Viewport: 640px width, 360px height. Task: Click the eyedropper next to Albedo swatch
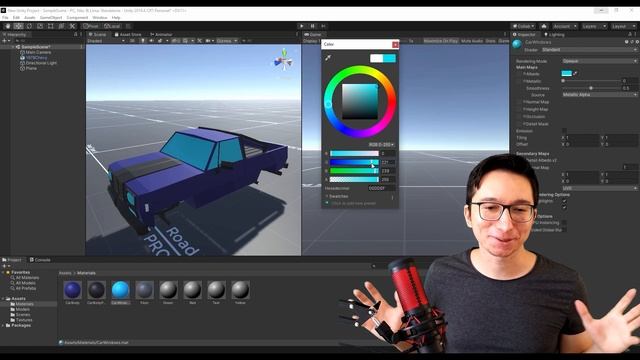click(x=576, y=73)
